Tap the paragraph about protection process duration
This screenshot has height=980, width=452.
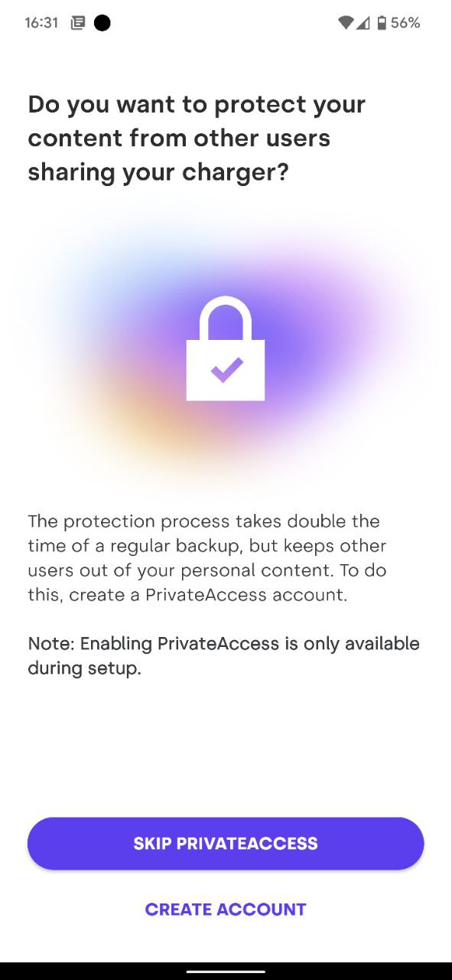(x=207, y=558)
